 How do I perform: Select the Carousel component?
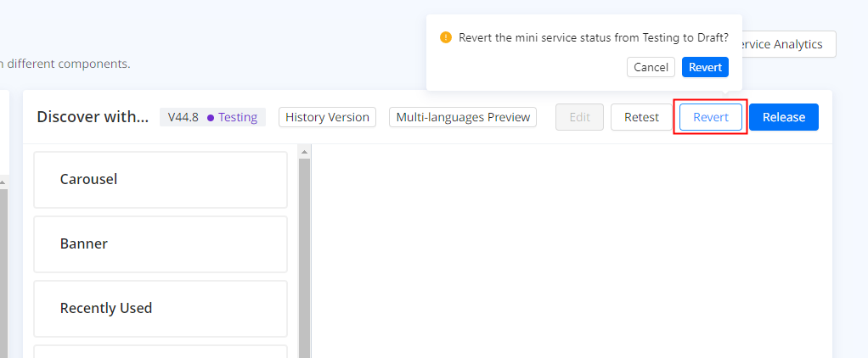click(x=161, y=180)
